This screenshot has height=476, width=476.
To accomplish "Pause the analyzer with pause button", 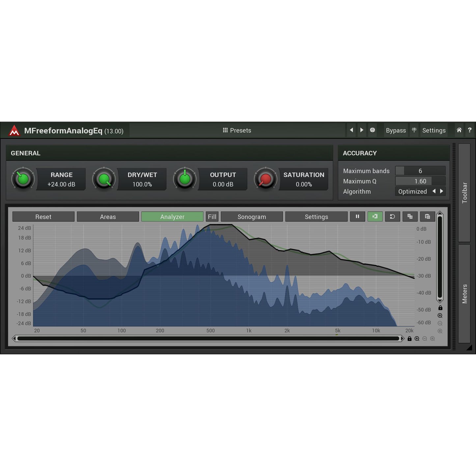I will [x=357, y=216].
